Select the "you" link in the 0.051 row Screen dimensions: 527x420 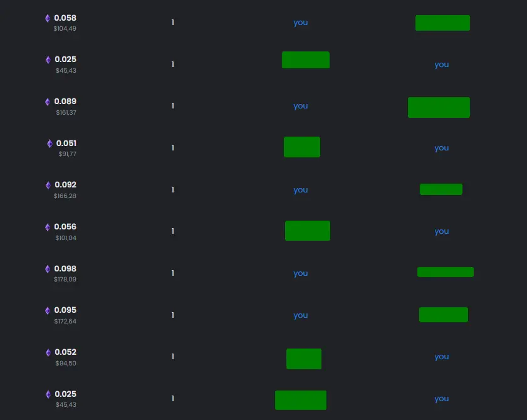(441, 148)
